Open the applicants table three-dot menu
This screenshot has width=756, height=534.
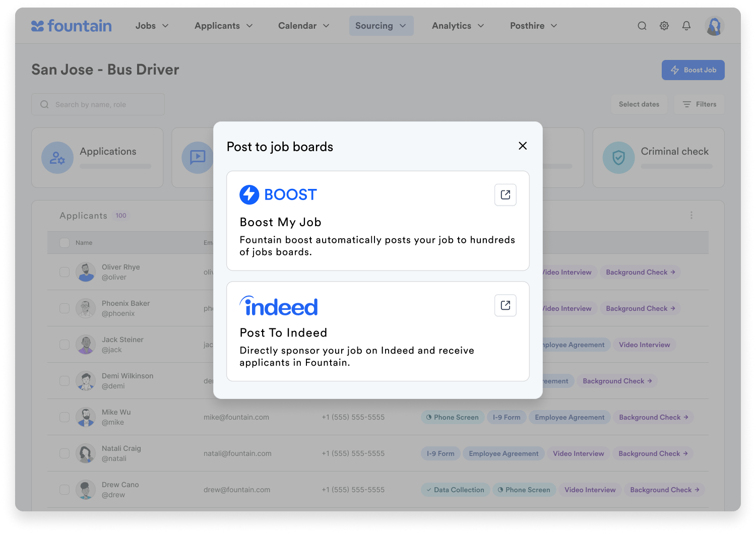691,215
